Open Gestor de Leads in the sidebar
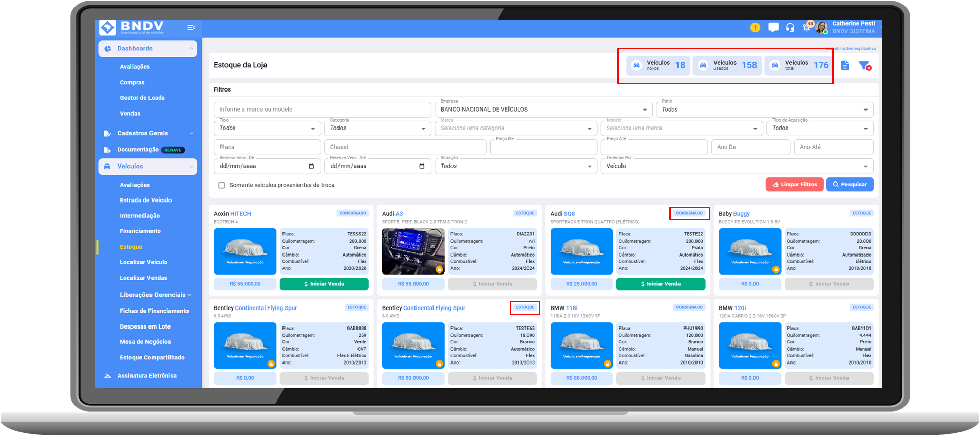This screenshot has width=980, height=436. coord(142,98)
